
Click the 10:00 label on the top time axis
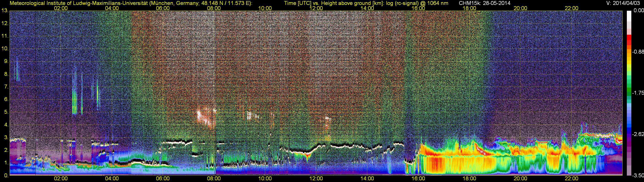point(265,8)
